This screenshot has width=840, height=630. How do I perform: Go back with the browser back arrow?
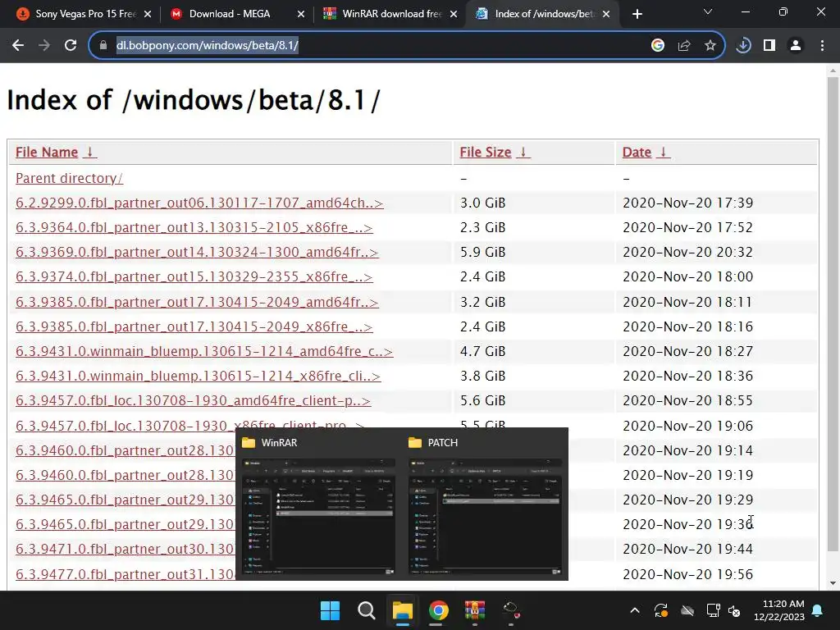click(x=18, y=46)
